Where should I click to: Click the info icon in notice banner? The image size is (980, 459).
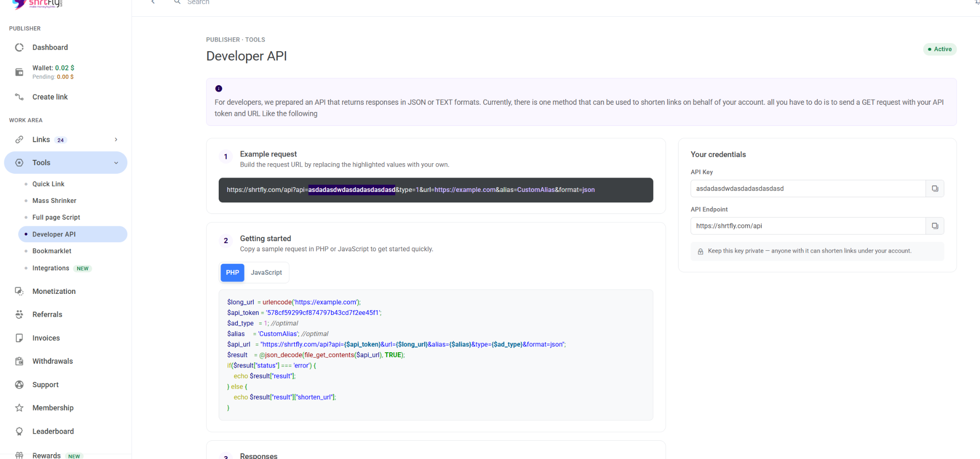[x=219, y=89]
